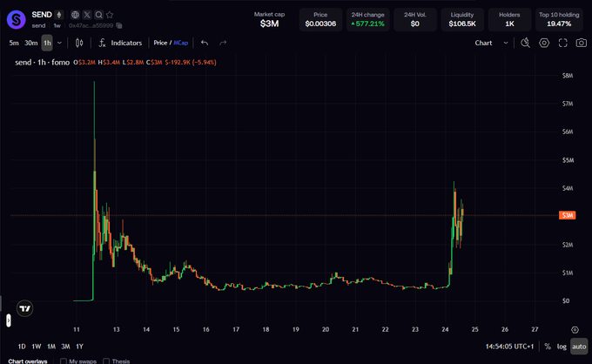Undo the last chart action

(x=205, y=43)
